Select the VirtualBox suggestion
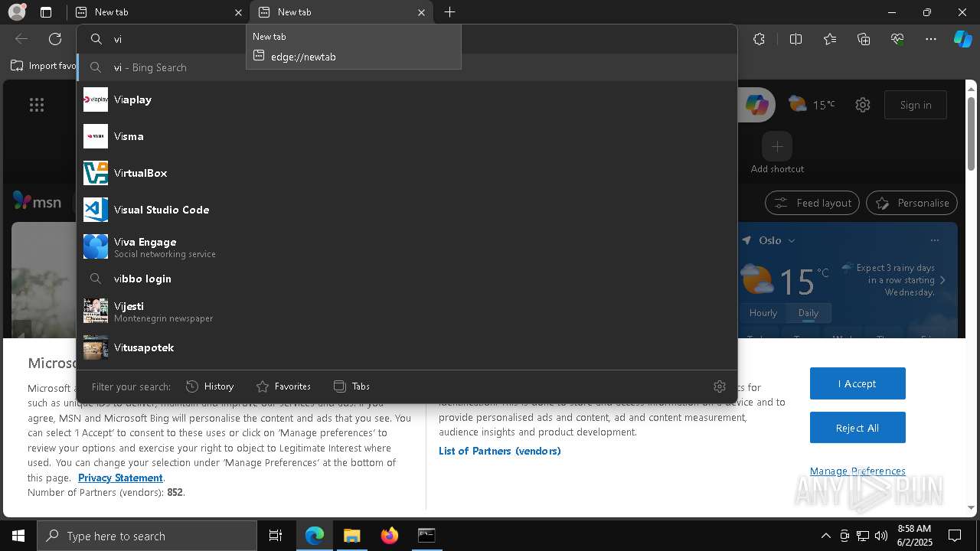Screen dimensions: 980x551 407,173
